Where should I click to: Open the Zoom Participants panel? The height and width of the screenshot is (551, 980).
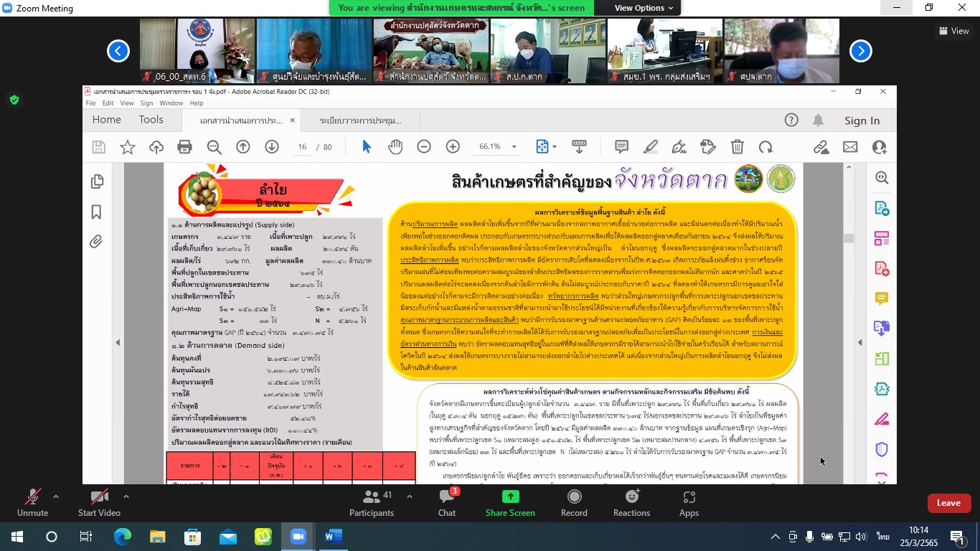[372, 503]
